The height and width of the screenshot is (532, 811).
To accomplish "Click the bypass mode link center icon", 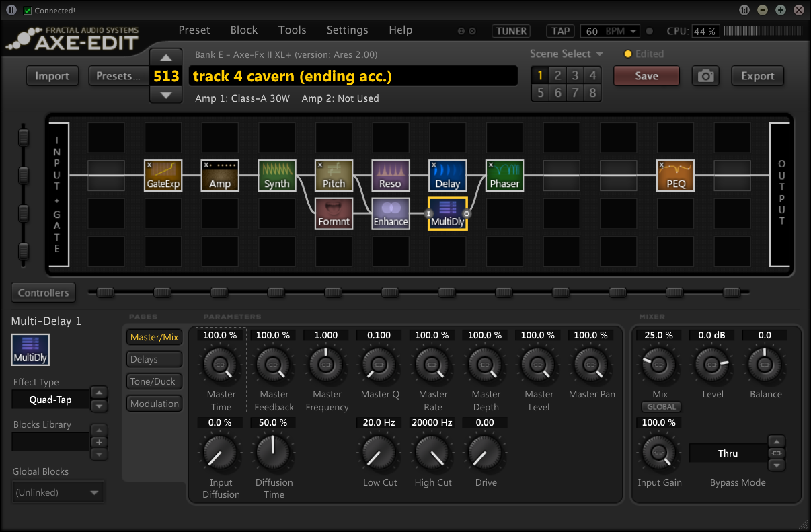I will (x=777, y=453).
